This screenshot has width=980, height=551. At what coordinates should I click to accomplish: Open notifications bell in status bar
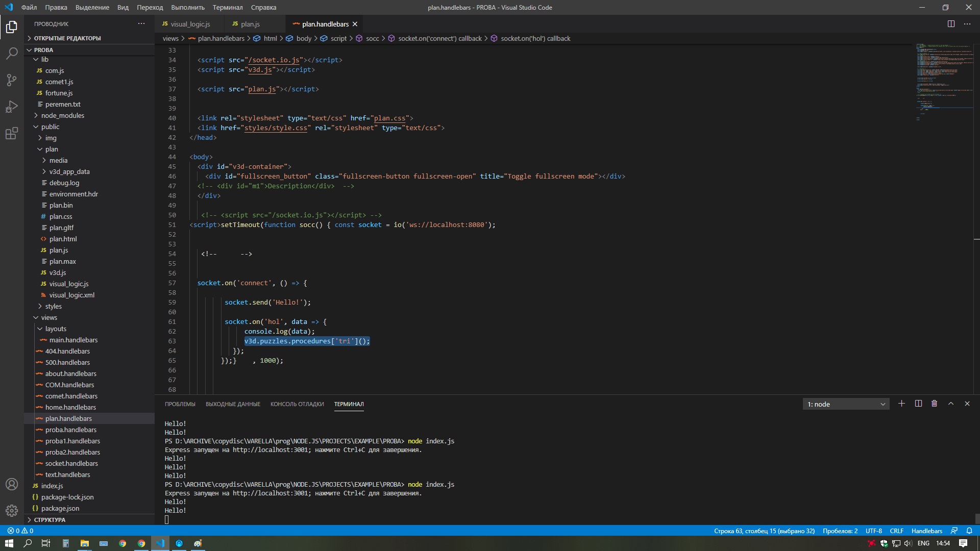(x=969, y=531)
